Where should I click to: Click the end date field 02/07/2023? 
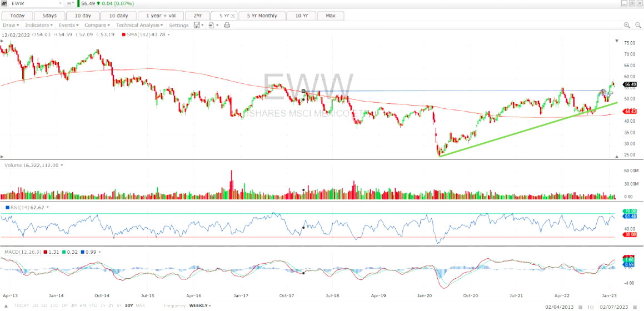(614, 307)
